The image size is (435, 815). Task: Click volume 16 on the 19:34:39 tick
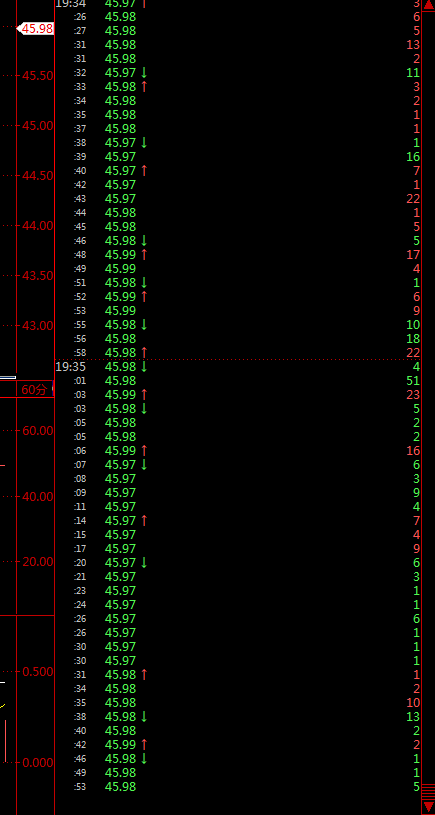tap(413, 157)
